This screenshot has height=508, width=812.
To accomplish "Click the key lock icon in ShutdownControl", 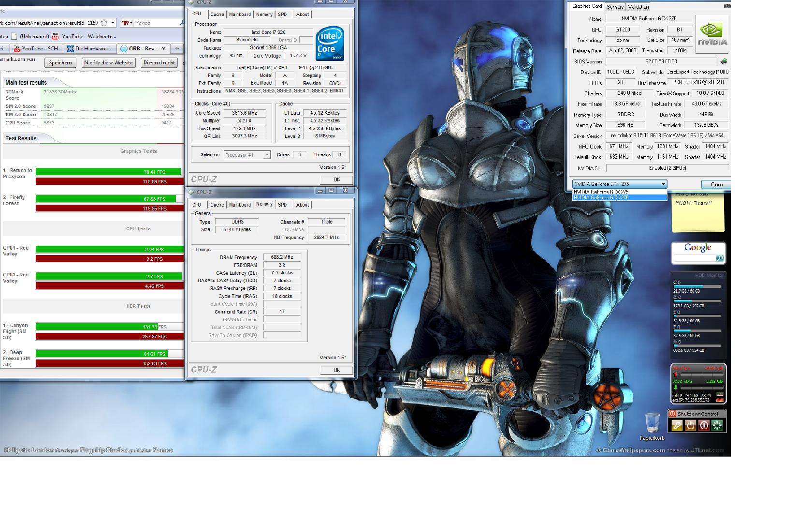I will (677, 425).
